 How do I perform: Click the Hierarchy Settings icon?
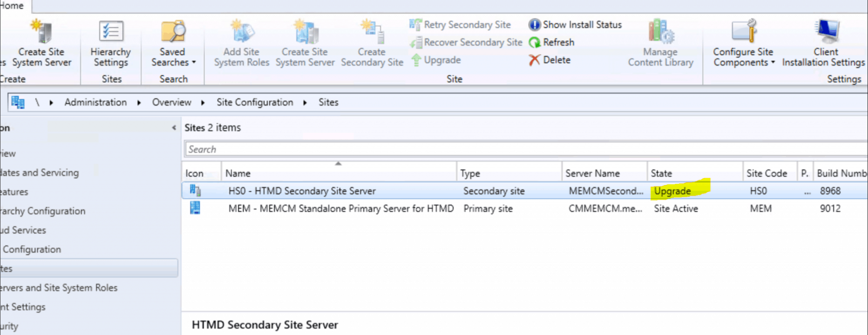(111, 32)
